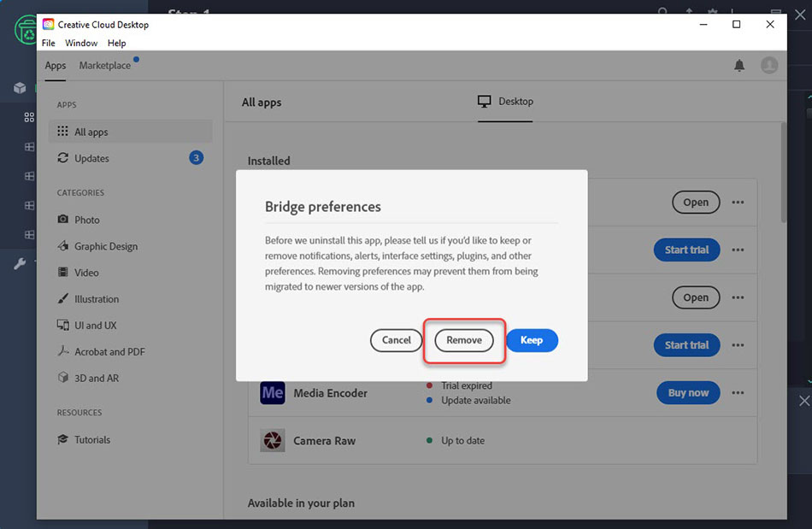The height and width of the screenshot is (529, 812).
Task: Open the account profile avatar
Action: pyautogui.click(x=769, y=65)
